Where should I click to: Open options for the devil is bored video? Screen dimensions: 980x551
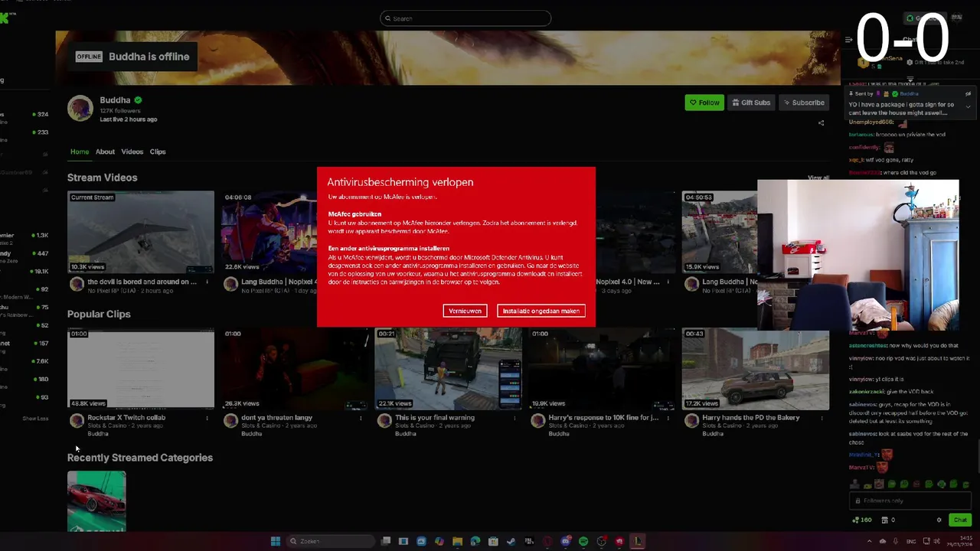pyautogui.click(x=207, y=282)
